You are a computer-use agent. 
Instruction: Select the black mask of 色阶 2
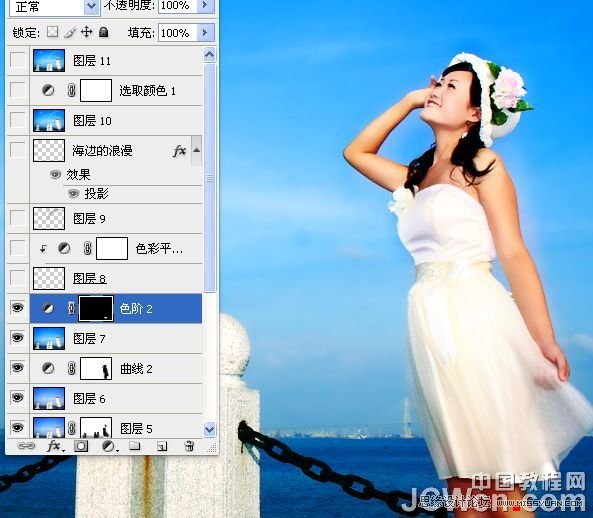pyautogui.click(x=96, y=309)
